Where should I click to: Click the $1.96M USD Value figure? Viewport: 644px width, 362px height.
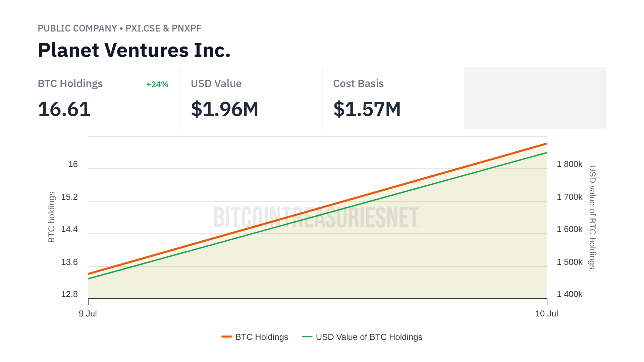pyautogui.click(x=225, y=109)
